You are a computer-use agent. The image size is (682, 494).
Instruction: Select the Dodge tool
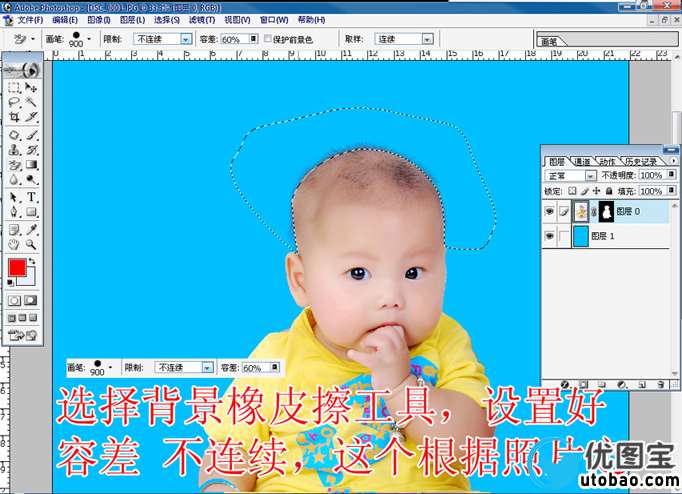tap(31, 180)
